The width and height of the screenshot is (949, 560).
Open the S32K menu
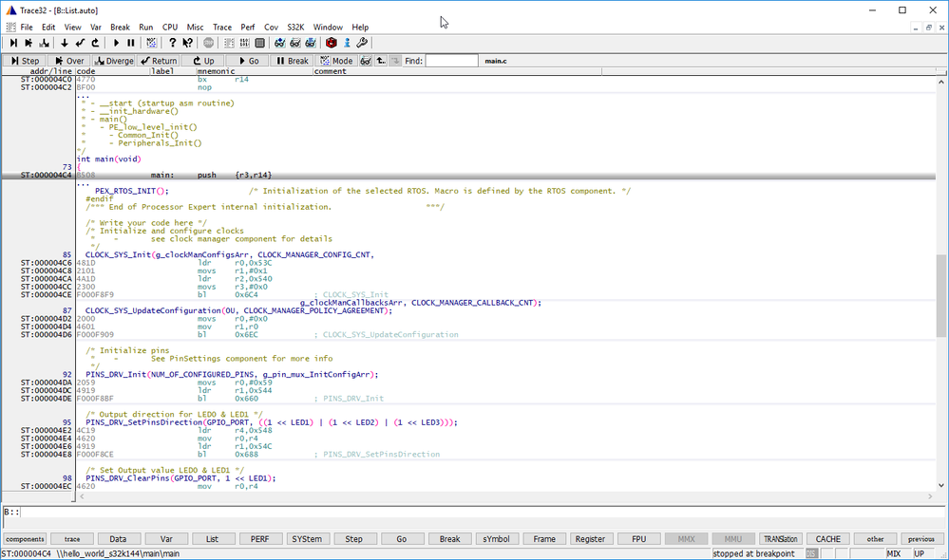coord(295,28)
